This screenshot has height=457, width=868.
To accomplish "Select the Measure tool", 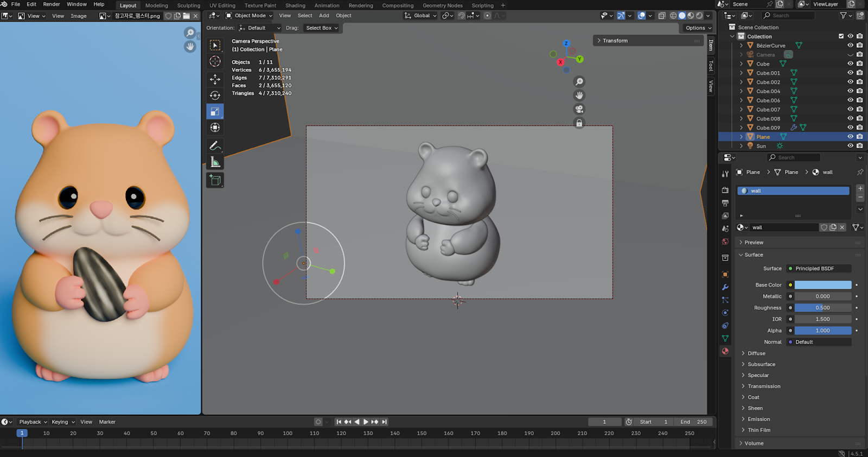I will (x=215, y=162).
